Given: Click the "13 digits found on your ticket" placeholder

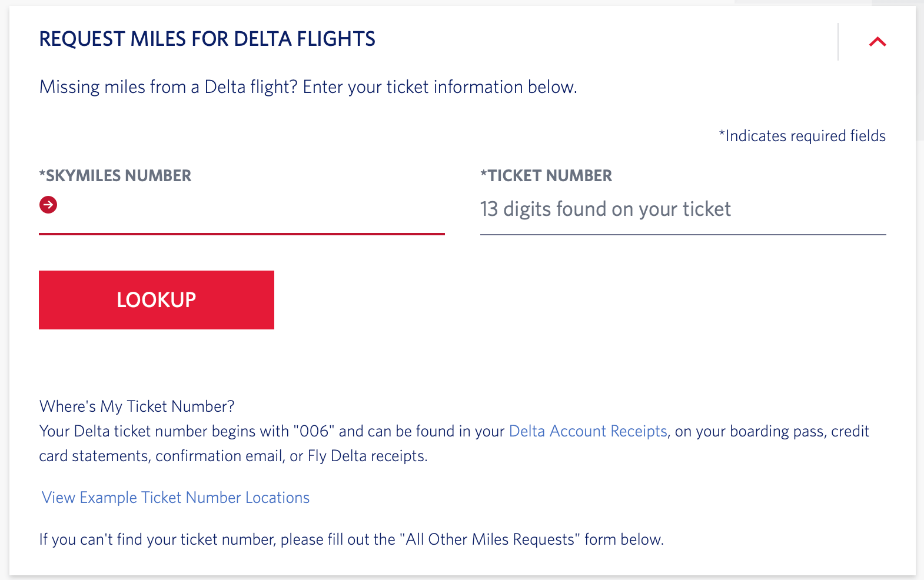Looking at the screenshot, I should click(605, 209).
